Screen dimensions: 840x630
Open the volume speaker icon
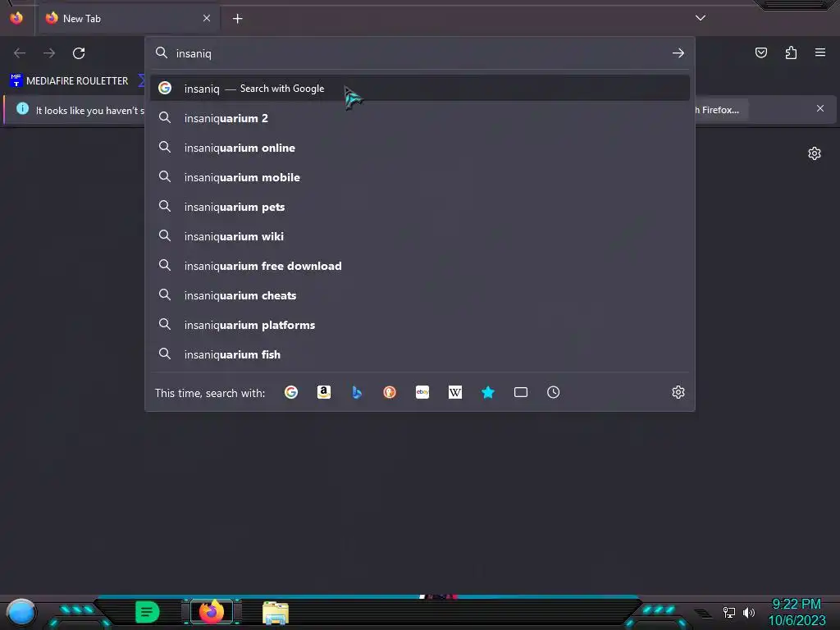pos(749,612)
